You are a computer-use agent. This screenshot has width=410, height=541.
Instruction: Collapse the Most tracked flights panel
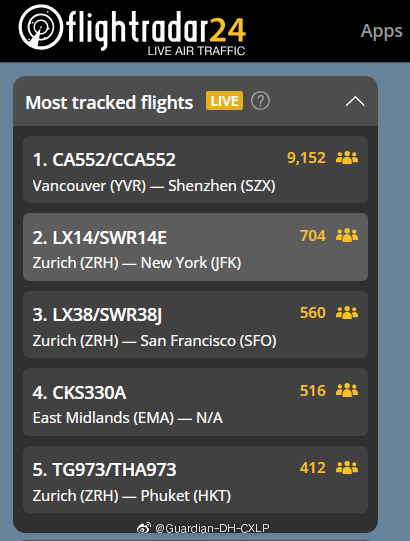(x=355, y=101)
